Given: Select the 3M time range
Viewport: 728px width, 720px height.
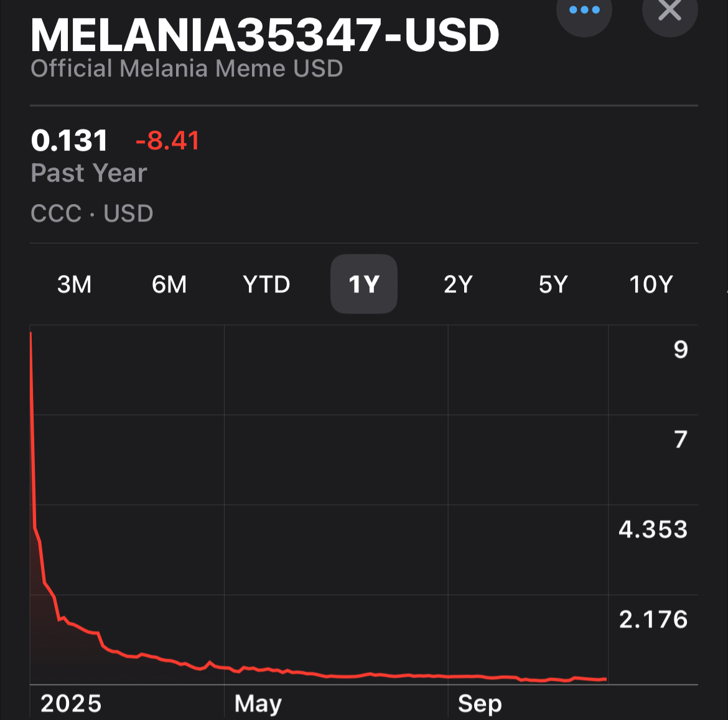Looking at the screenshot, I should 75,284.
